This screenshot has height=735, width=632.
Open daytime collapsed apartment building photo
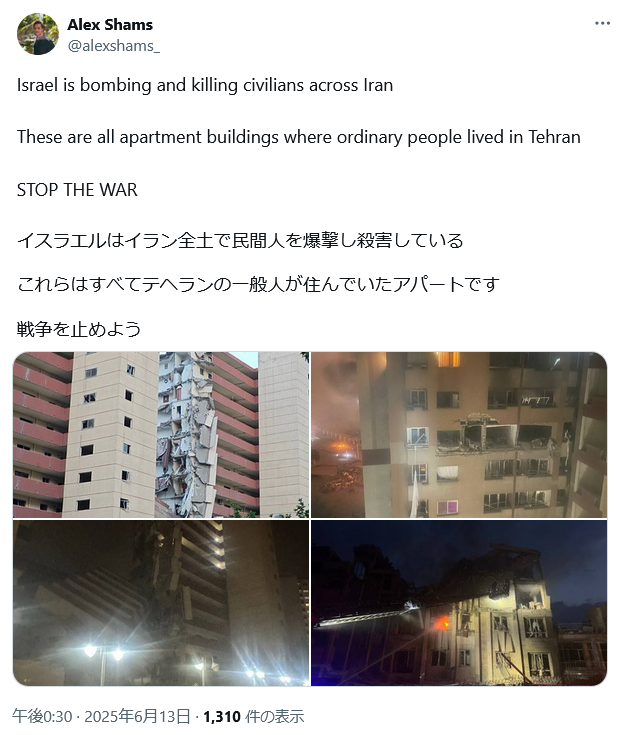tap(161, 435)
